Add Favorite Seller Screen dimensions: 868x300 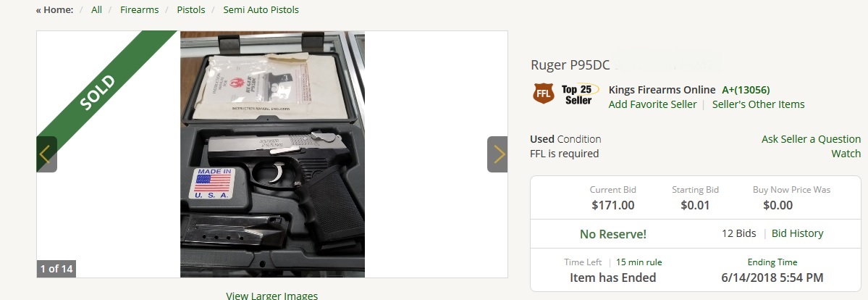[652, 104]
